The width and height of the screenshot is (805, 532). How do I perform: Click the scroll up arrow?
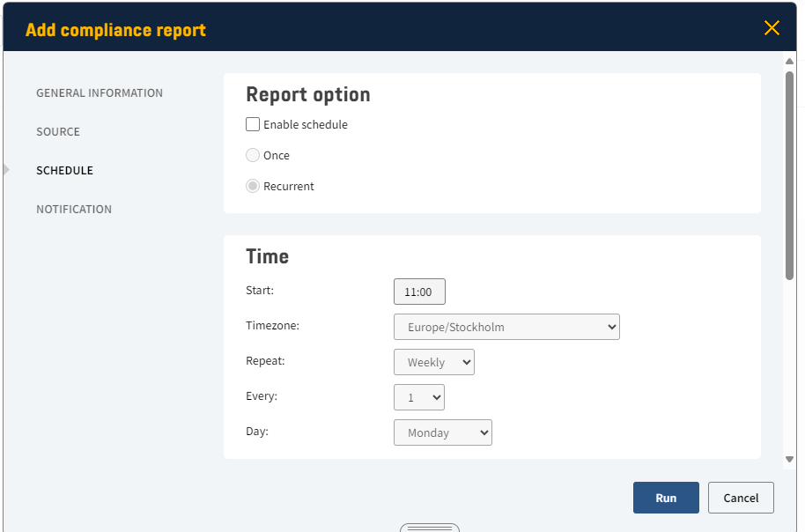789,62
